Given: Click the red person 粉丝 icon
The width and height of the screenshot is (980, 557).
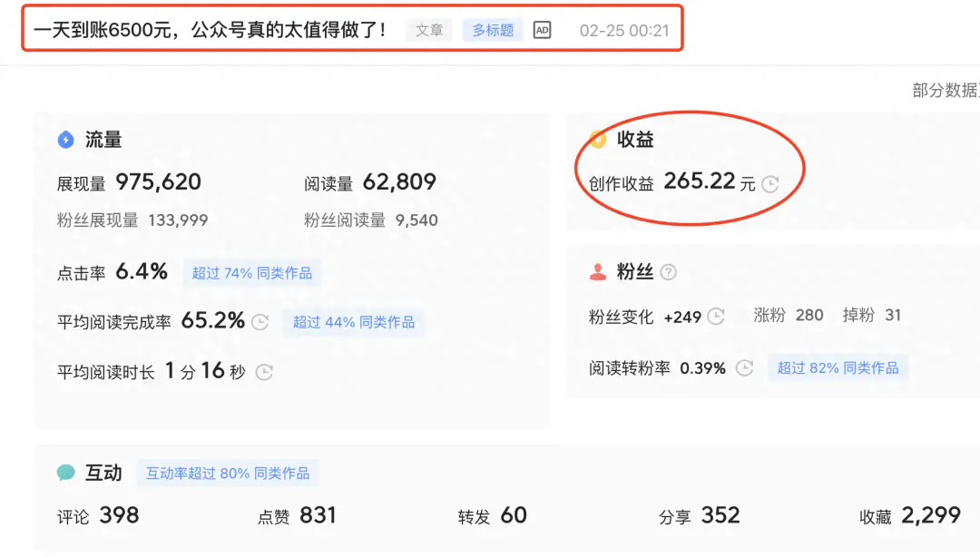Looking at the screenshot, I should (x=597, y=272).
